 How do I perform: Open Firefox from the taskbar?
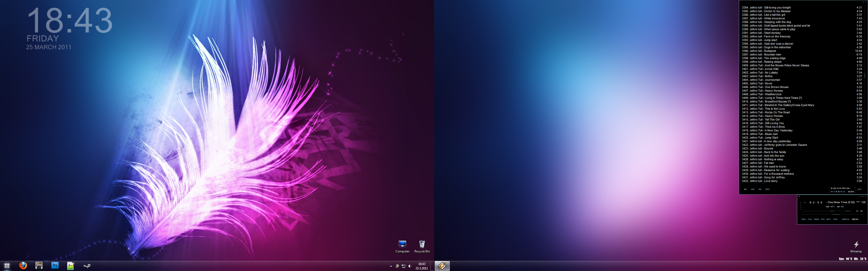coord(23,266)
